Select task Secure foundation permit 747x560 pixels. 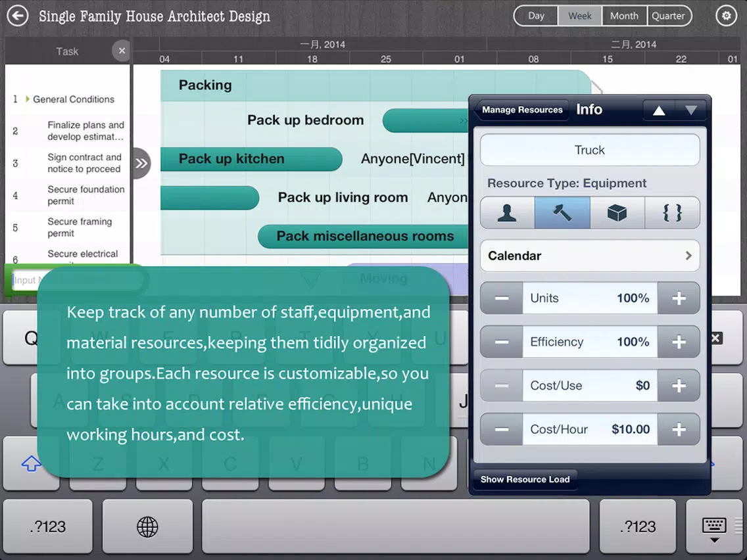85,195
